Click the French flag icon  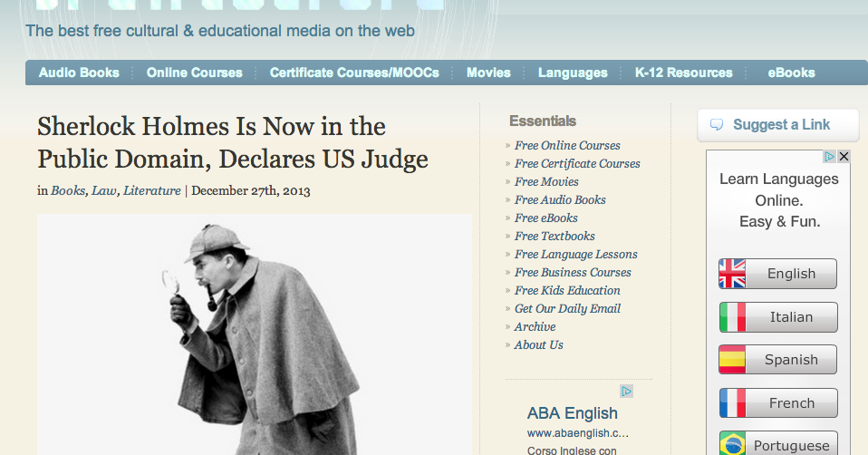pos(732,403)
